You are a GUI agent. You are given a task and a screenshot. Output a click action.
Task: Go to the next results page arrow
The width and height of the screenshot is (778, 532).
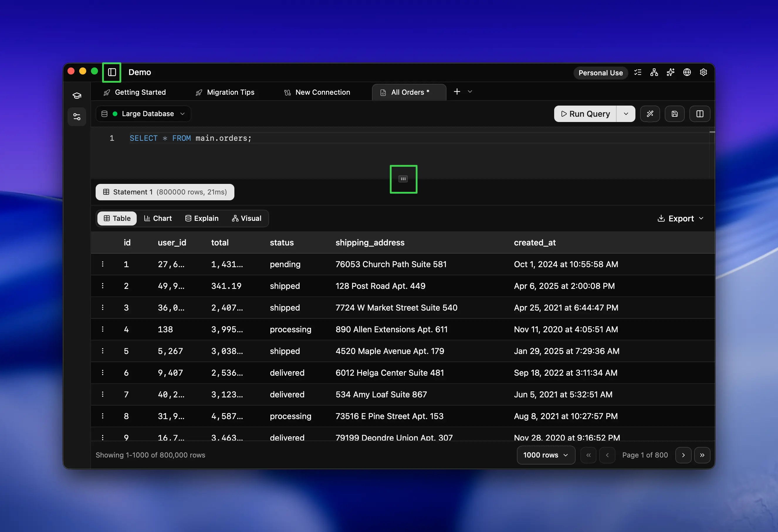coord(683,455)
